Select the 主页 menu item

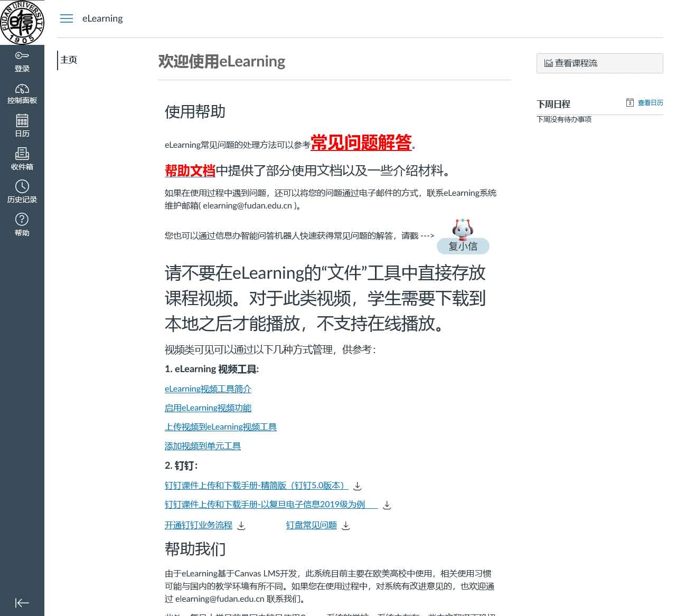(69, 60)
